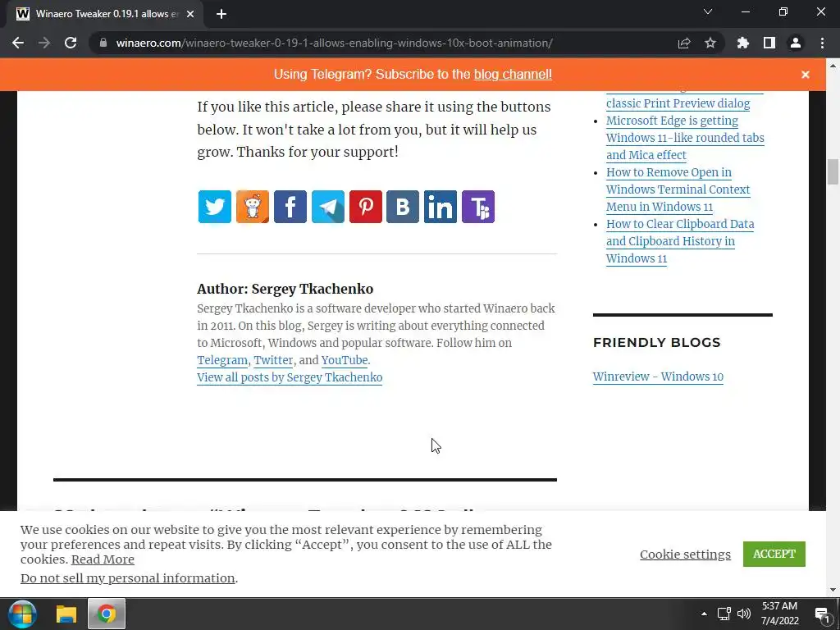Open the blog channel link
Screen dimensions: 840x630
pos(513,75)
